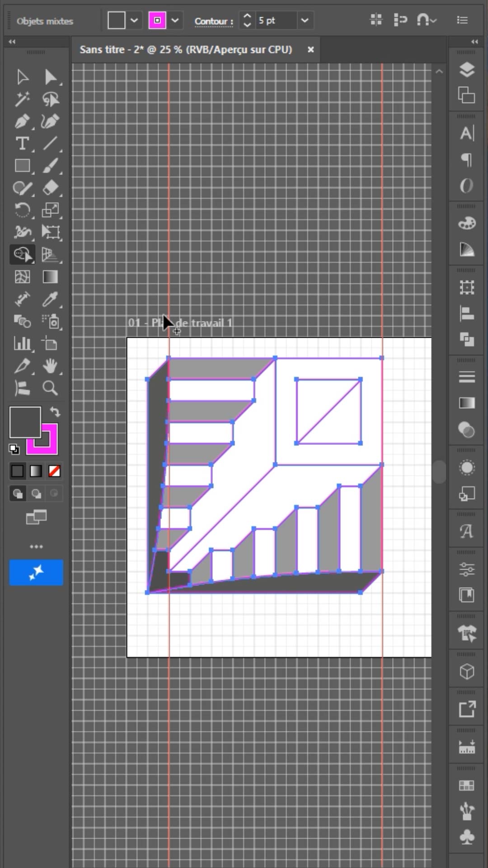The width and height of the screenshot is (488, 868).
Task: Open the Character panel
Action: coord(467,133)
